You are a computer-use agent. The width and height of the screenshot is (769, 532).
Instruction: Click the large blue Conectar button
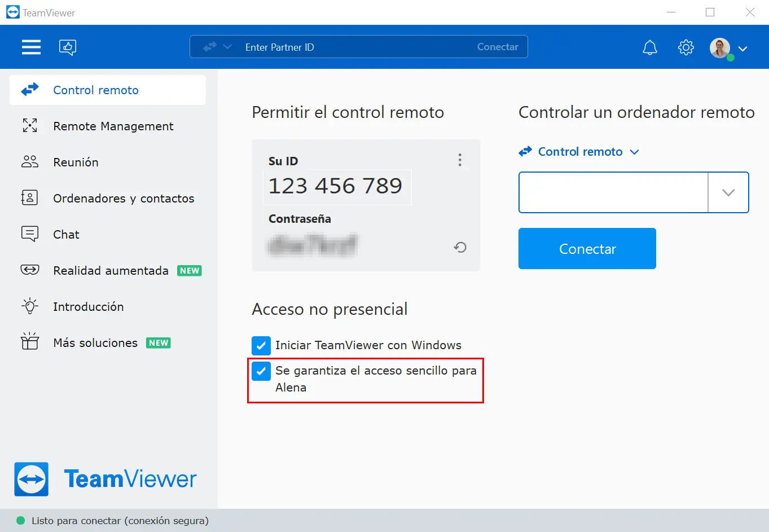pos(587,249)
